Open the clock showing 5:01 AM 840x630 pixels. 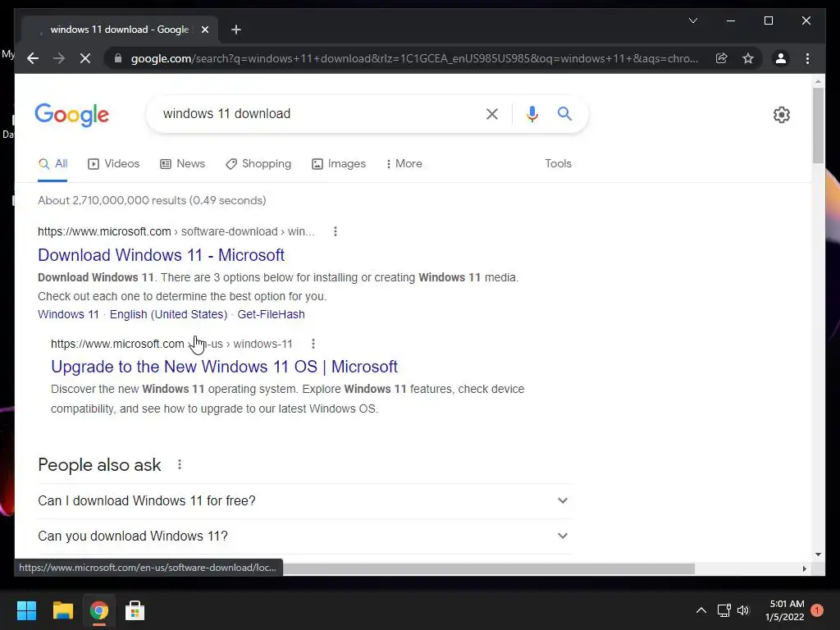pos(785,610)
